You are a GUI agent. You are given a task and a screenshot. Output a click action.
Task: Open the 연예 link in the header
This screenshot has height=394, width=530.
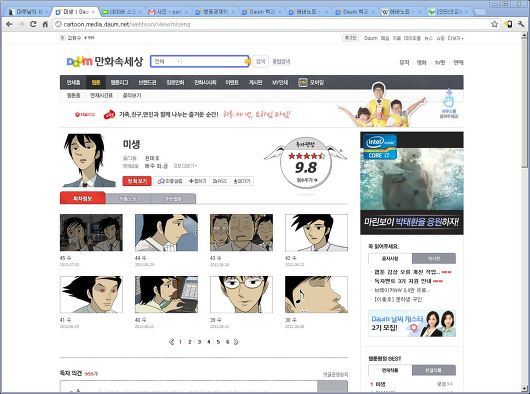pos(458,62)
